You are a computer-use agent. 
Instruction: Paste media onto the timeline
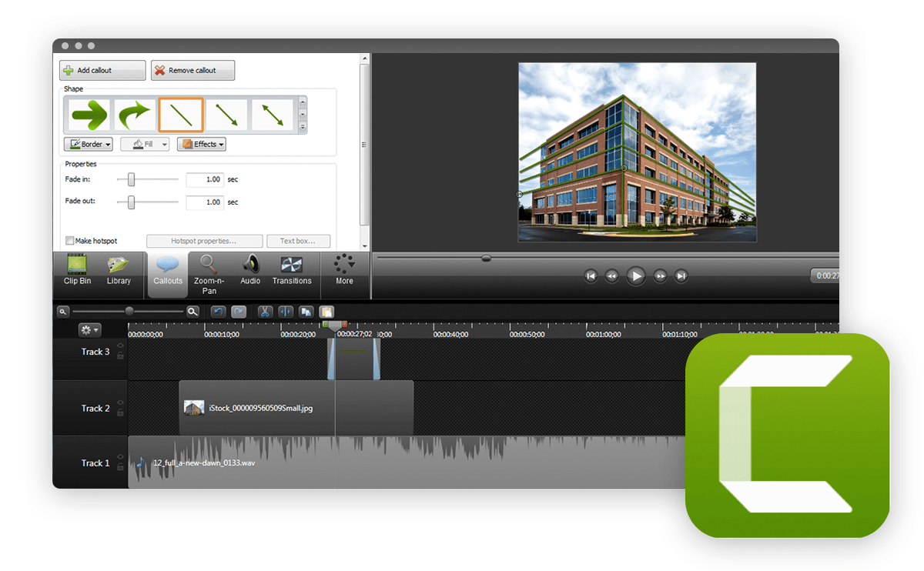[x=327, y=312]
